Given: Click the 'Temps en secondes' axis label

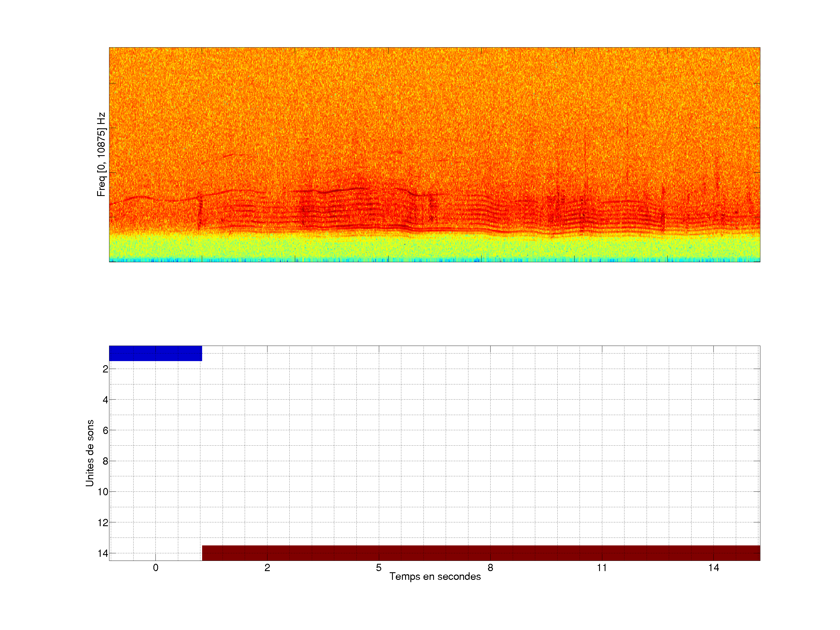Looking at the screenshot, I should point(435,576).
